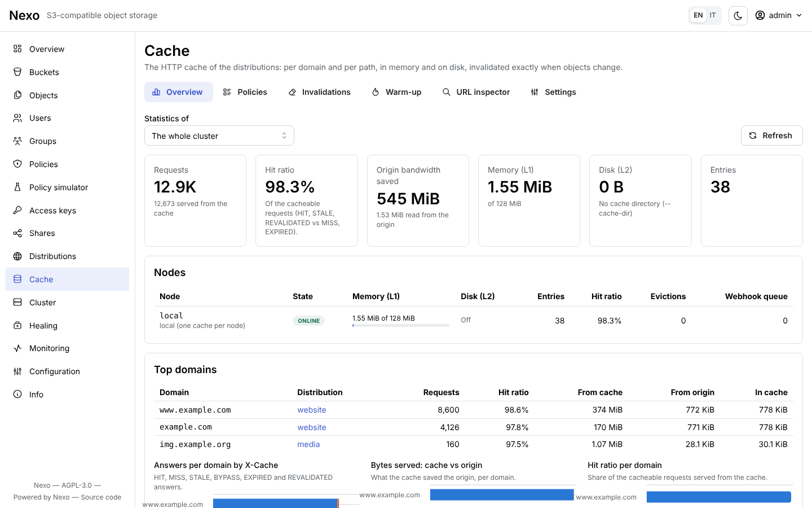Expand the admin user menu
This screenshot has height=508, width=812.
[779, 15]
